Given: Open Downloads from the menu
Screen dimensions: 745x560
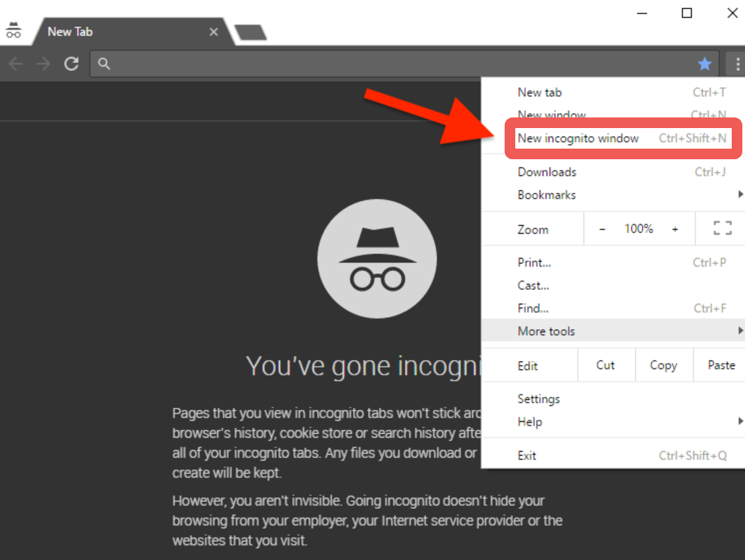Looking at the screenshot, I should 613,172.
